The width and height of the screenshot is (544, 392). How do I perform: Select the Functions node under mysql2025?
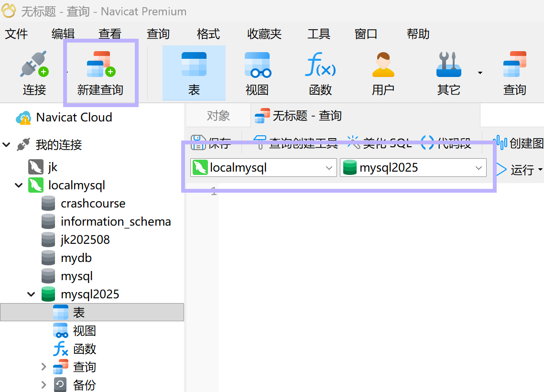74,348
